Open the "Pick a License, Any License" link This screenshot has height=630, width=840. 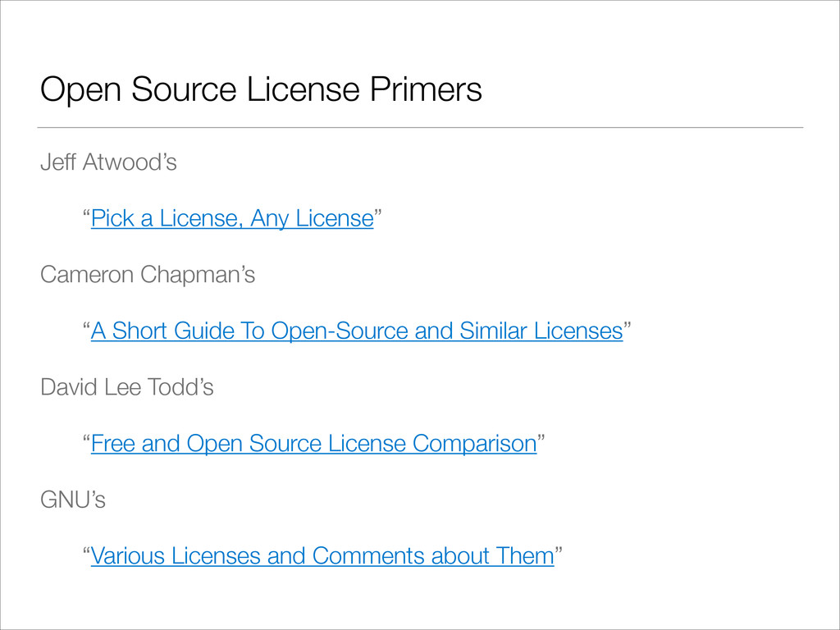point(232,218)
